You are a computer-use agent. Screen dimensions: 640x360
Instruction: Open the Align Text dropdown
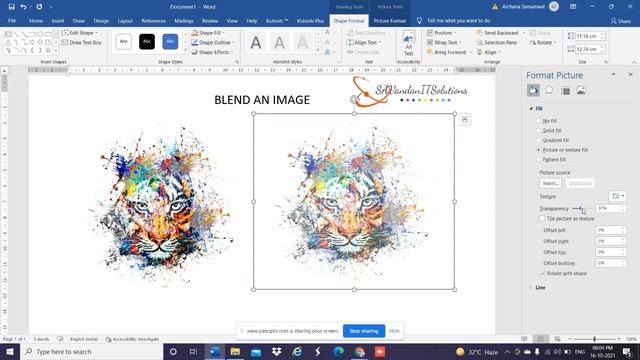click(x=363, y=42)
